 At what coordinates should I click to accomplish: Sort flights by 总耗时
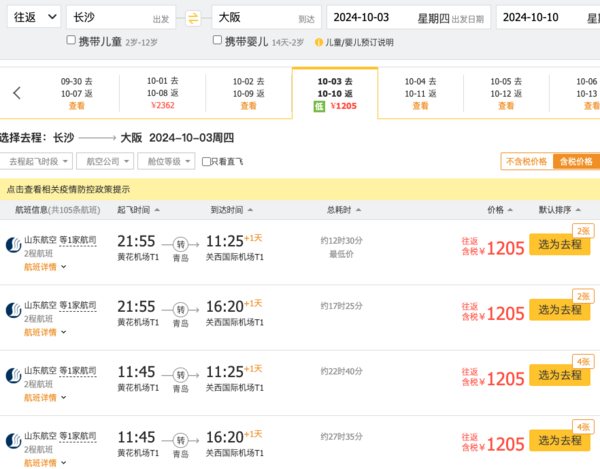pos(344,210)
